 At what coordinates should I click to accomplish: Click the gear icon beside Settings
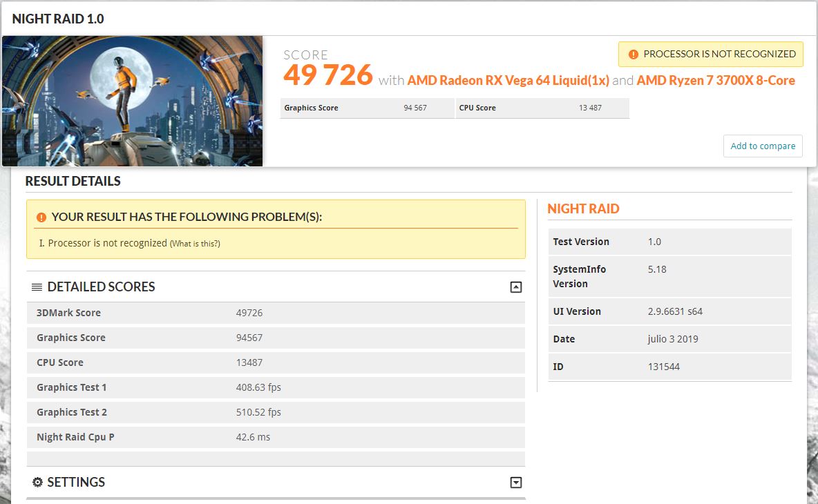pos(37,482)
